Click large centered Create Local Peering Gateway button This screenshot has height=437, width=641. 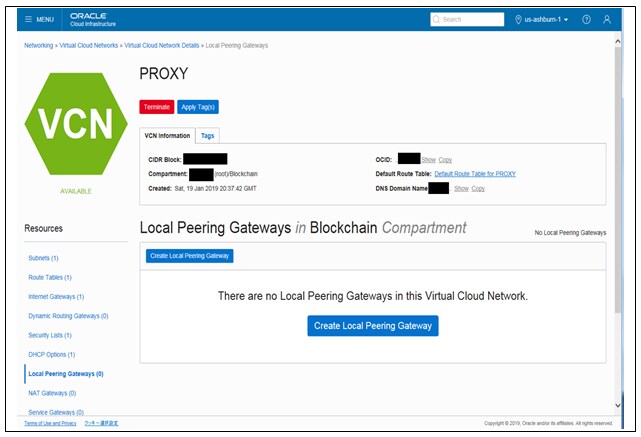point(373,326)
